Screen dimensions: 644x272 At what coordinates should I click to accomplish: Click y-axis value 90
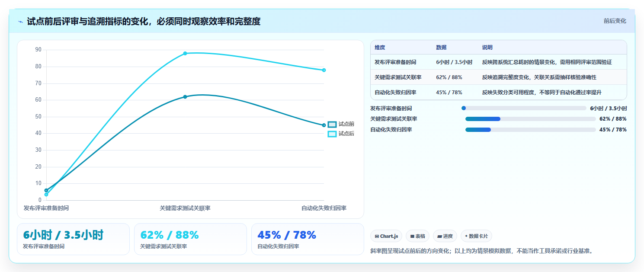(x=38, y=50)
